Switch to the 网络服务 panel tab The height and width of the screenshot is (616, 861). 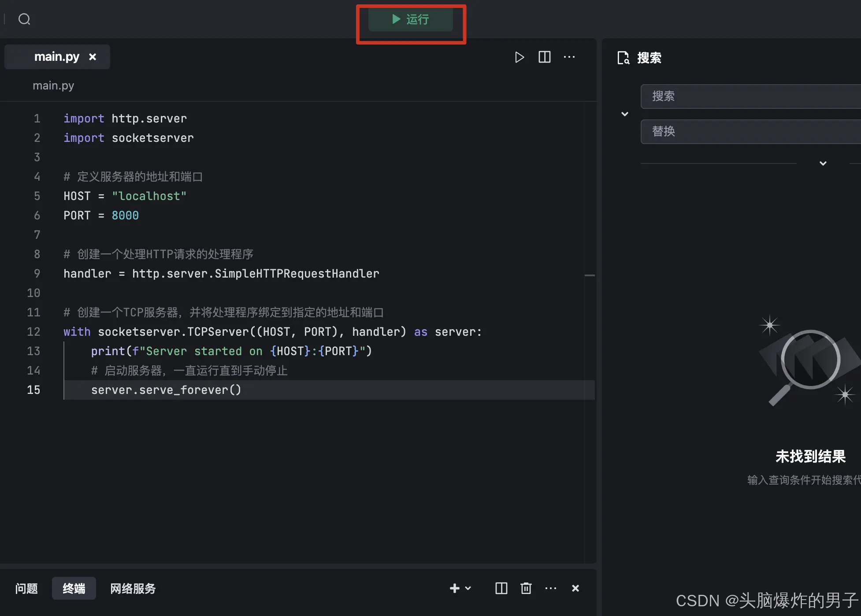(x=133, y=588)
